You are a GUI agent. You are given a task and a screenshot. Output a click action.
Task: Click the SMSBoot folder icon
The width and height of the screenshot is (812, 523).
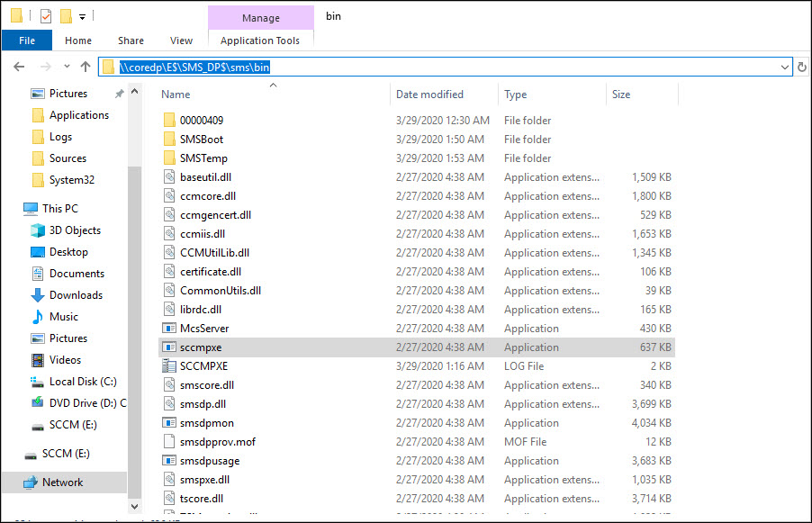pos(169,140)
